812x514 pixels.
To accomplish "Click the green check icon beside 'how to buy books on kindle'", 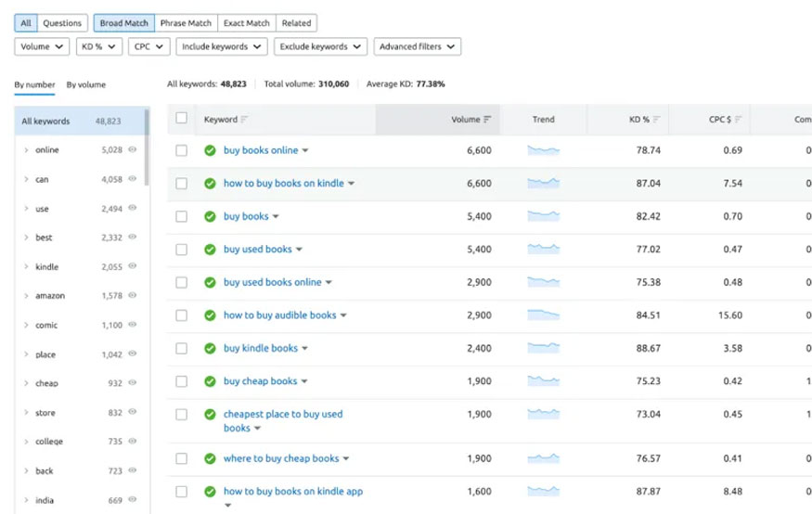I will coord(210,184).
